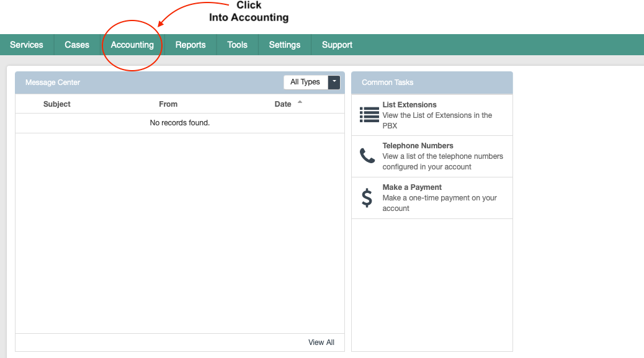
Task: Click the List Extensions list icon
Action: coord(369,115)
